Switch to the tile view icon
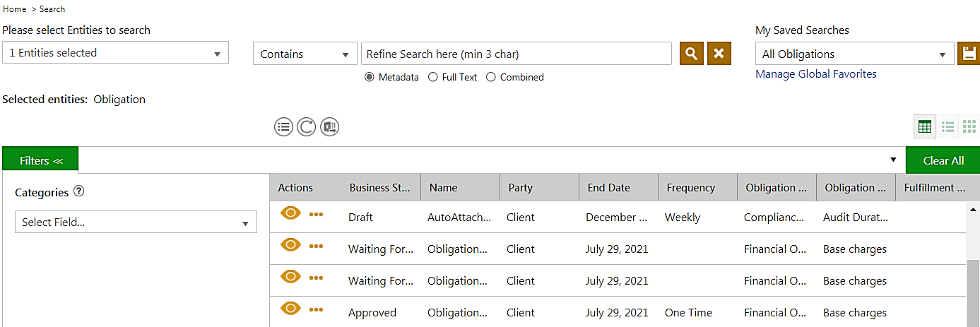980x327 pixels. (969, 127)
